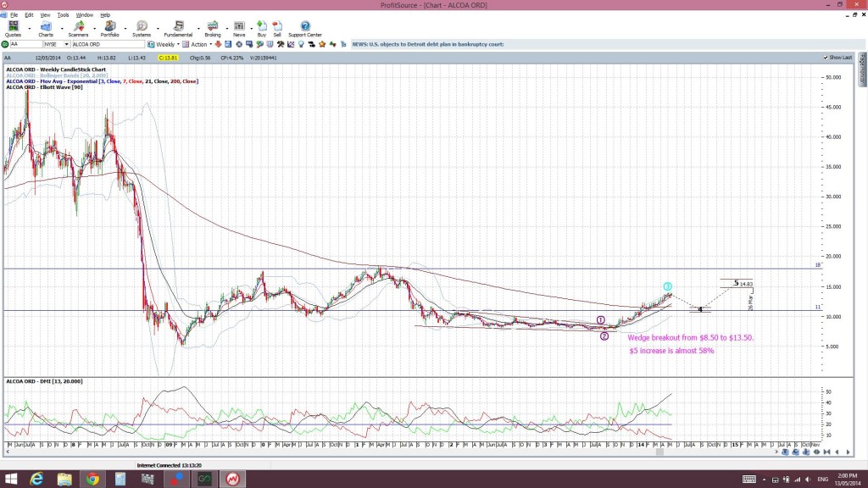Click the Bollinger Bands indicator label
This screenshot has height=488, width=868.
point(57,75)
